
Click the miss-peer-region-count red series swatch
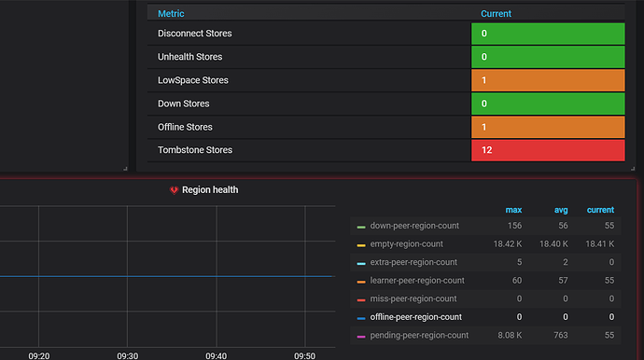(361, 300)
